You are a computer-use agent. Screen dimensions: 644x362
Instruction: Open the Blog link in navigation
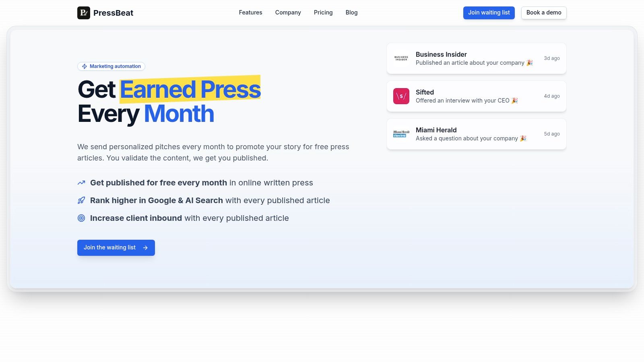coord(351,12)
